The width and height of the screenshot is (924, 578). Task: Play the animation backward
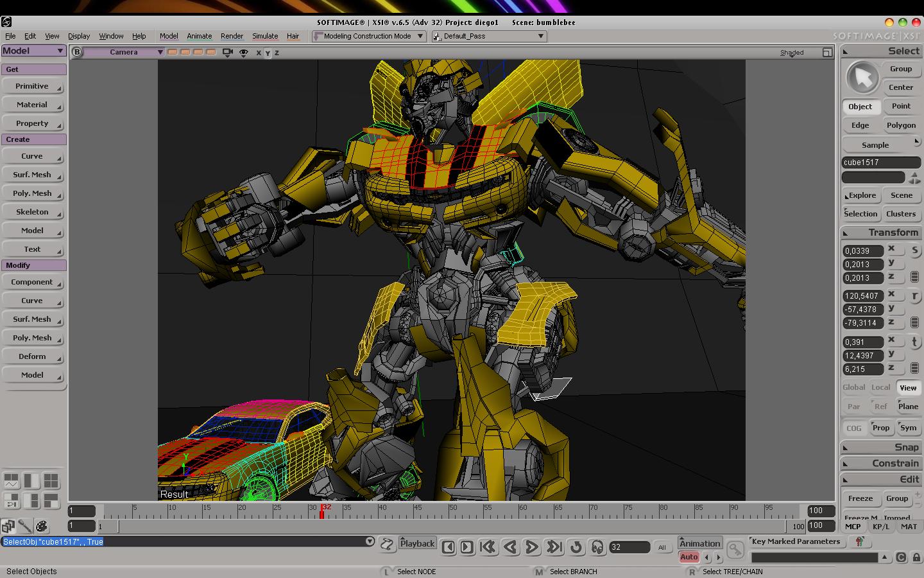pos(510,547)
